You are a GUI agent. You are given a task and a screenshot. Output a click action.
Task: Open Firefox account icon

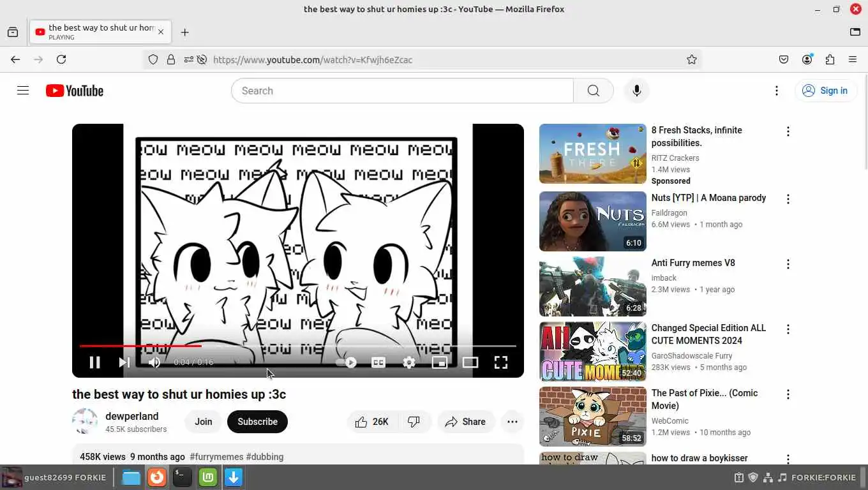click(x=807, y=59)
